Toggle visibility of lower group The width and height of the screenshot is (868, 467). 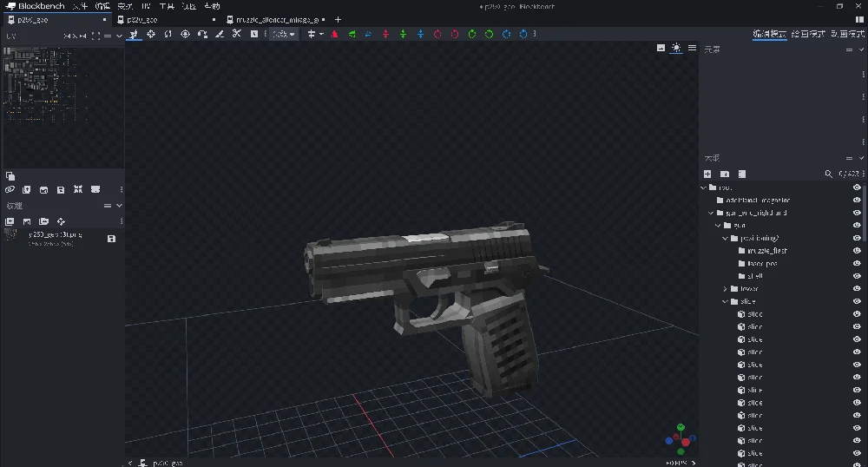pos(857,289)
